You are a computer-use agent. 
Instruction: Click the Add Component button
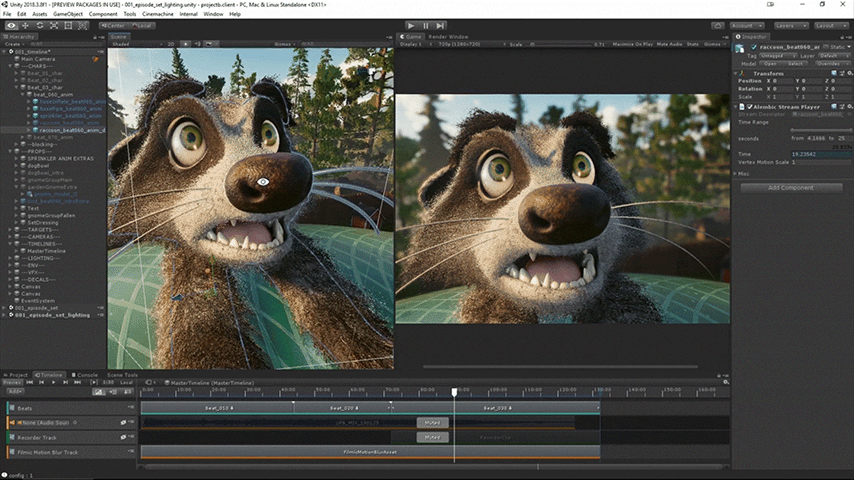[x=791, y=187]
